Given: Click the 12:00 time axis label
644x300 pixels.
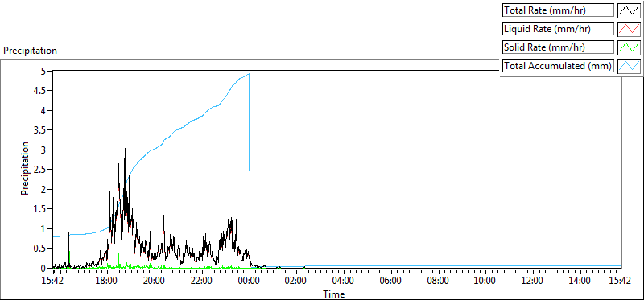Looking at the screenshot, I should [533, 282].
